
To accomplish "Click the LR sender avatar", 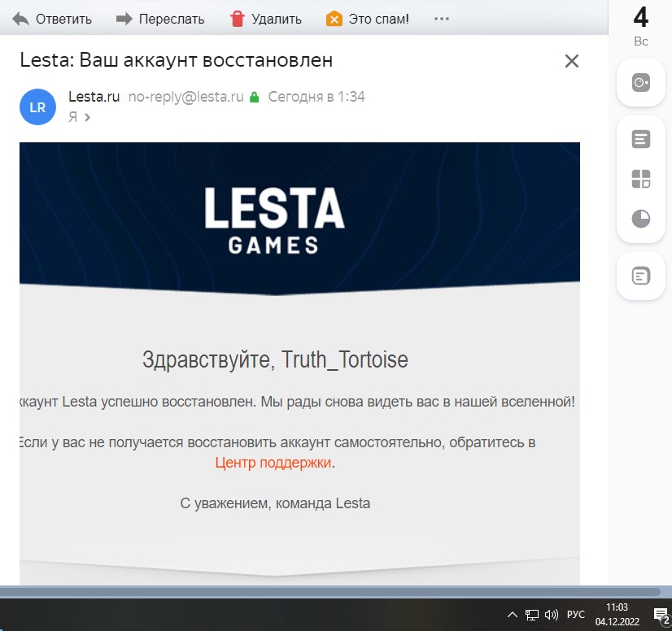I will (x=37, y=107).
